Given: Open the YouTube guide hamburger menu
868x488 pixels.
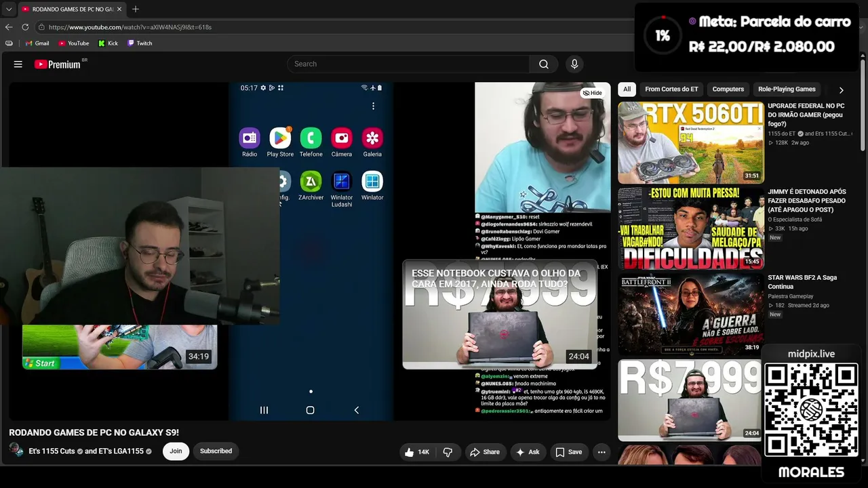Looking at the screenshot, I should click(18, 64).
